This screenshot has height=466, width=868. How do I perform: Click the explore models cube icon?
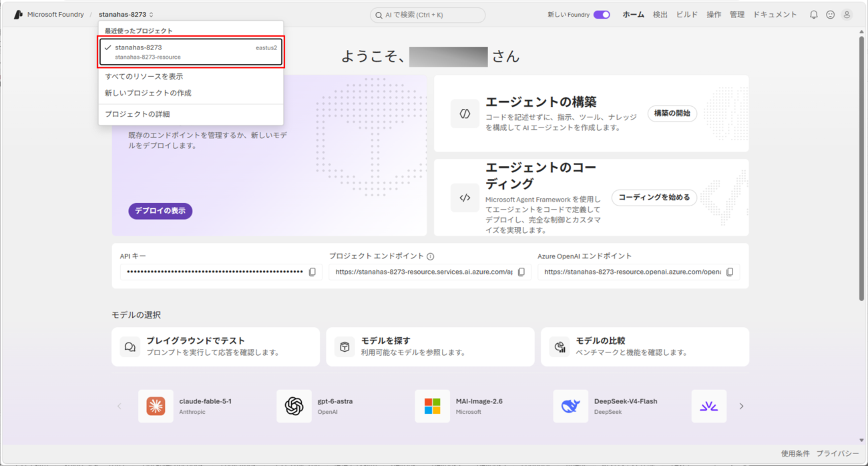(x=345, y=347)
